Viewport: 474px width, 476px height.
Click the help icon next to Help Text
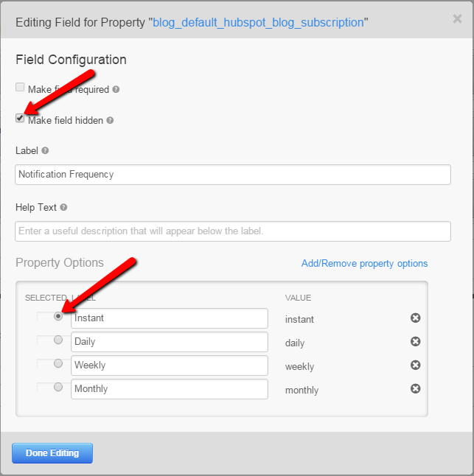(x=63, y=208)
